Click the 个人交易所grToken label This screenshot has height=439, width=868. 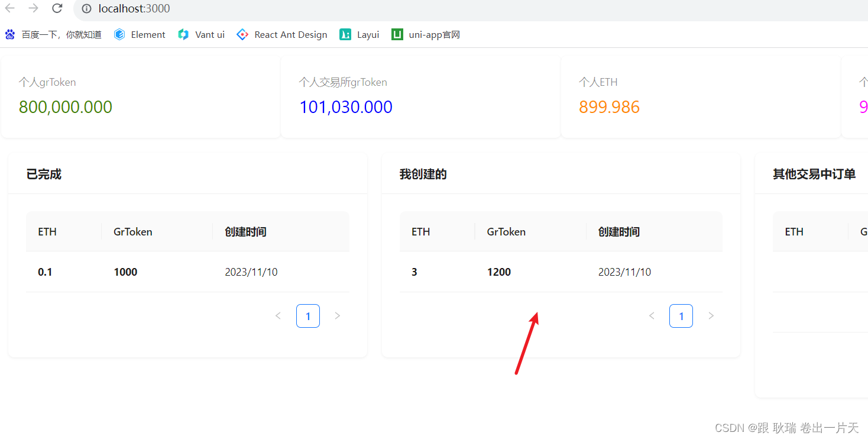pyautogui.click(x=343, y=82)
